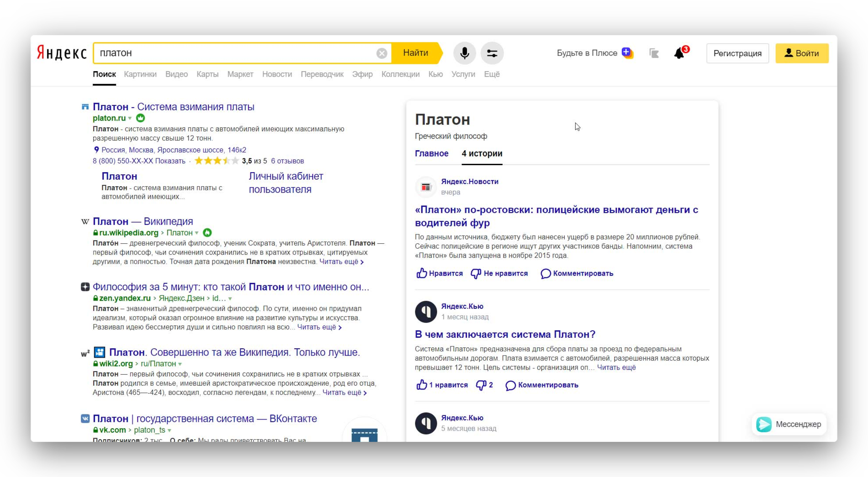This screenshot has width=868, height=477.
Task: Open address Россия, Москва, Ярославское шоссе link
Action: (x=174, y=150)
